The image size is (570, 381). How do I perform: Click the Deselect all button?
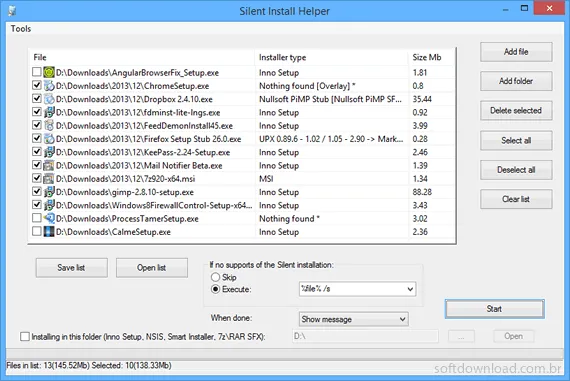(x=516, y=170)
